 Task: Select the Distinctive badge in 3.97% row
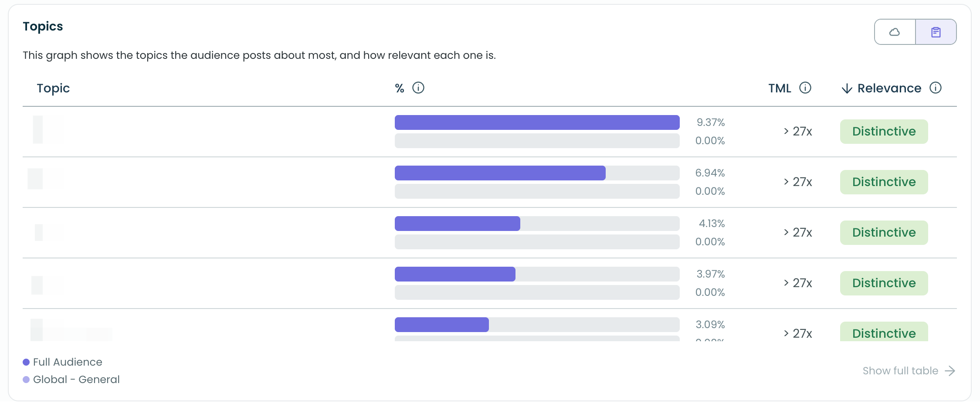pyautogui.click(x=884, y=283)
